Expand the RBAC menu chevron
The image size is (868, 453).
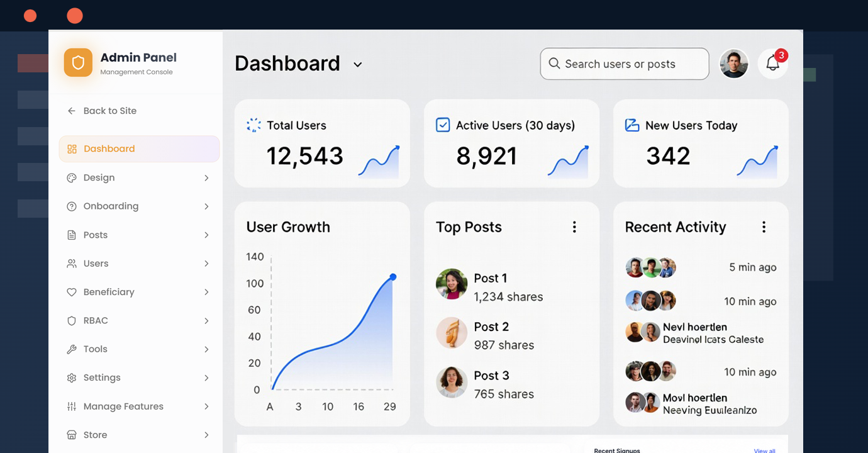coord(206,321)
